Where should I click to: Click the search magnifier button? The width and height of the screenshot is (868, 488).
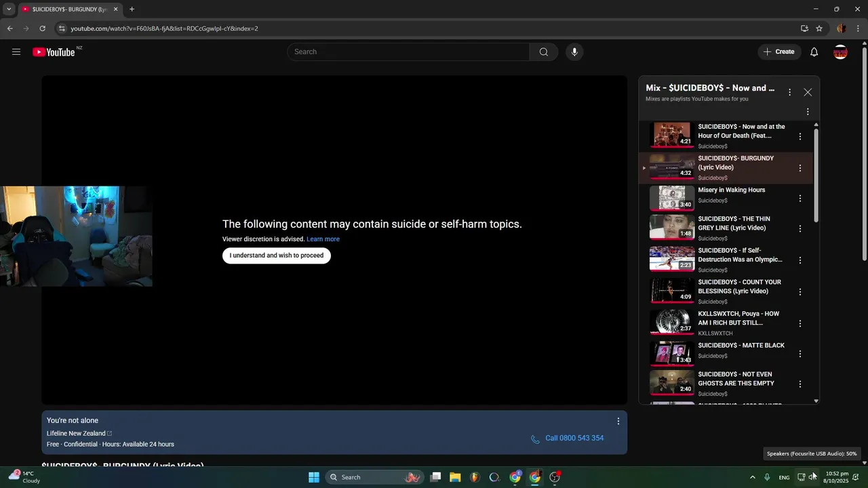(x=543, y=52)
